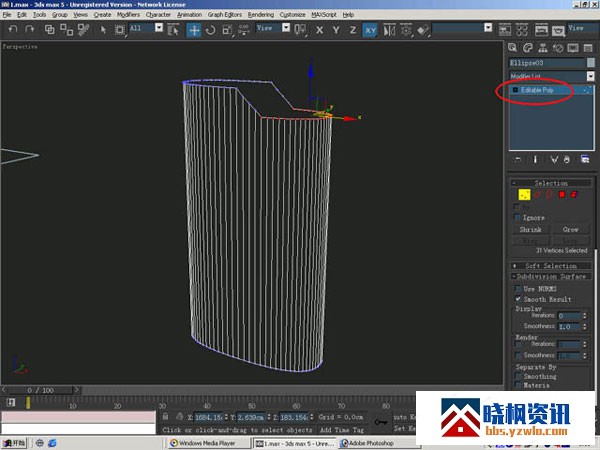Open the Modify command panel tab
This screenshot has width=600, height=450.
528,48
